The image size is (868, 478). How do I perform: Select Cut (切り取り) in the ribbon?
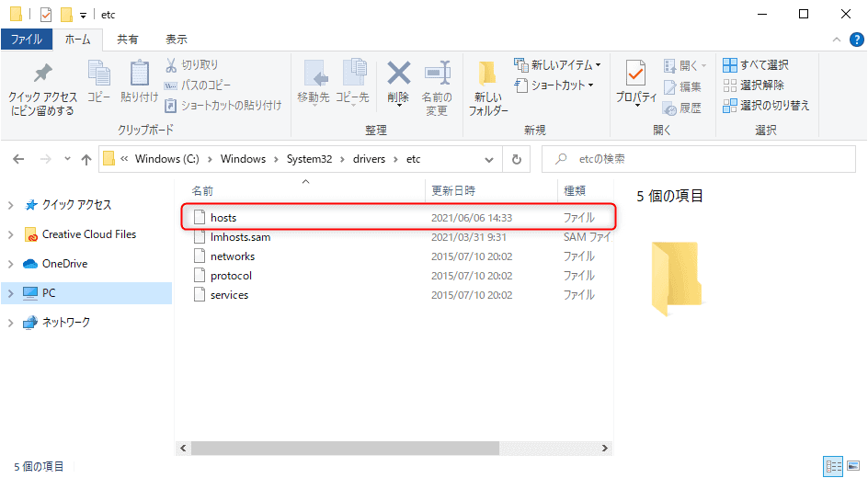[x=191, y=64]
